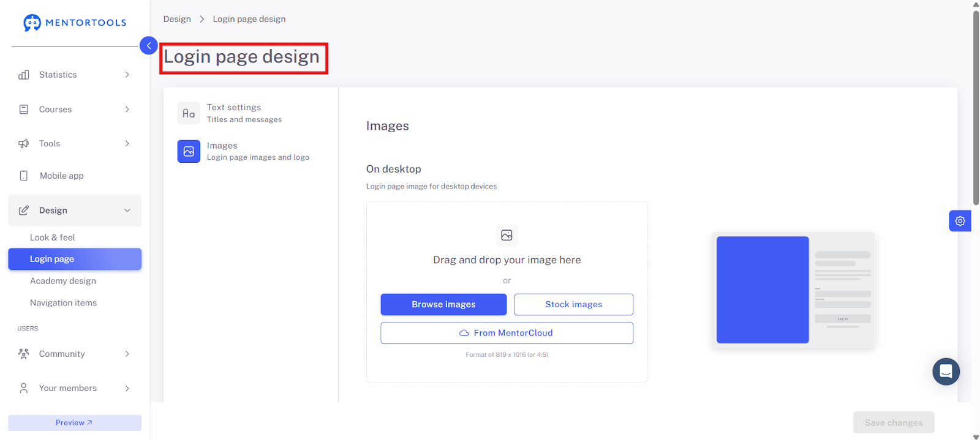Image resolution: width=980 pixels, height=440 pixels.
Task: Click the Text settings Aa icon
Action: tap(189, 113)
